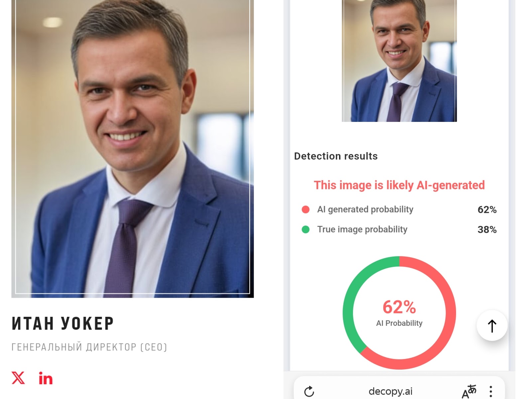The image size is (532, 399).
Task: Click the scroll-to-top arrow button
Action: (492, 326)
